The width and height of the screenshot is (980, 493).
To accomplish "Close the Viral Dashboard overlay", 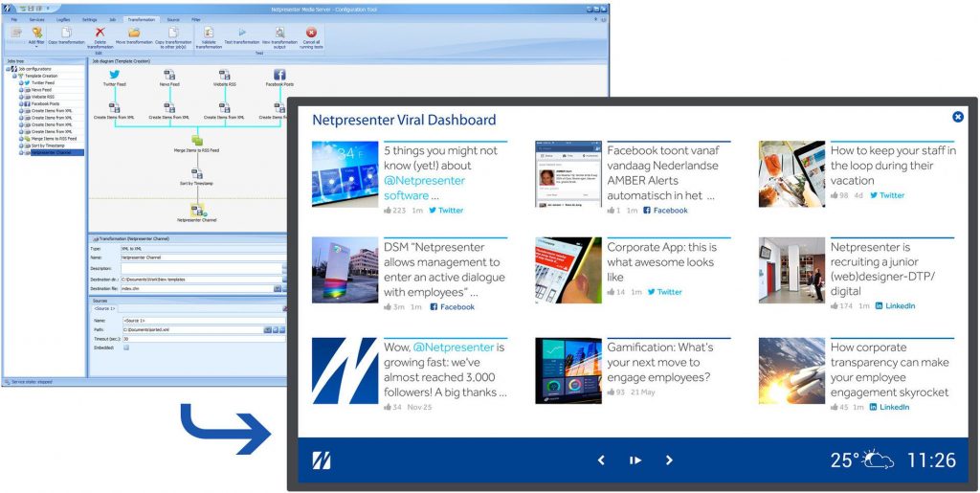I will (x=957, y=117).
